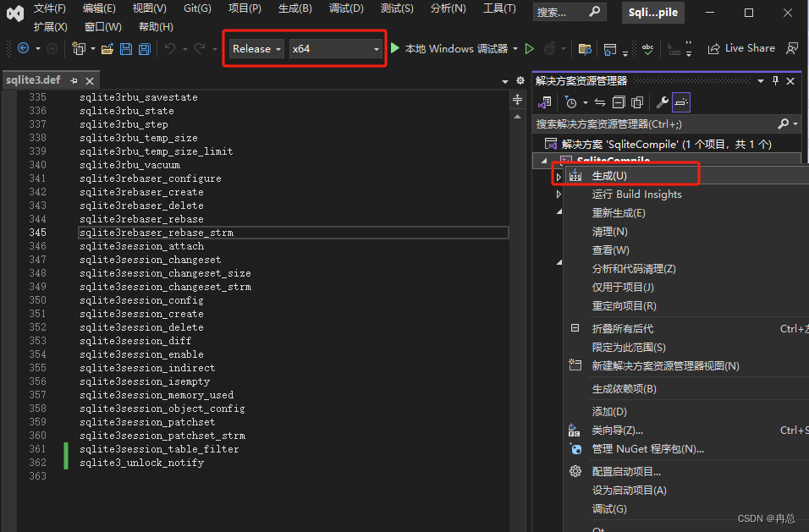809x532 pixels.
Task: Open the 调试(D) menu
Action: pos(345,8)
